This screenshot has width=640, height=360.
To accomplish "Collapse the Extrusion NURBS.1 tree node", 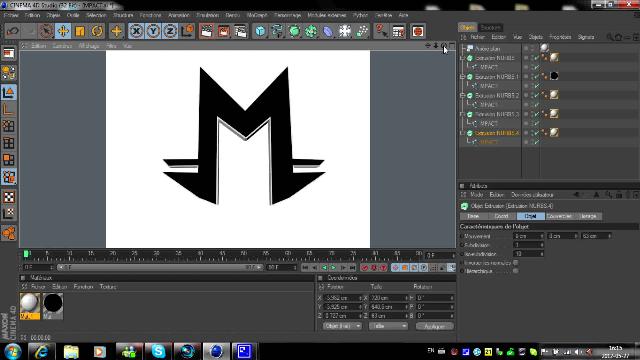I will (x=462, y=77).
